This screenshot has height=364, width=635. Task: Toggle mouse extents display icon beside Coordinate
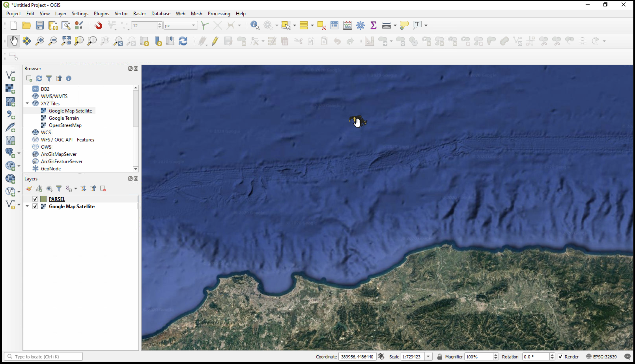coord(381,357)
